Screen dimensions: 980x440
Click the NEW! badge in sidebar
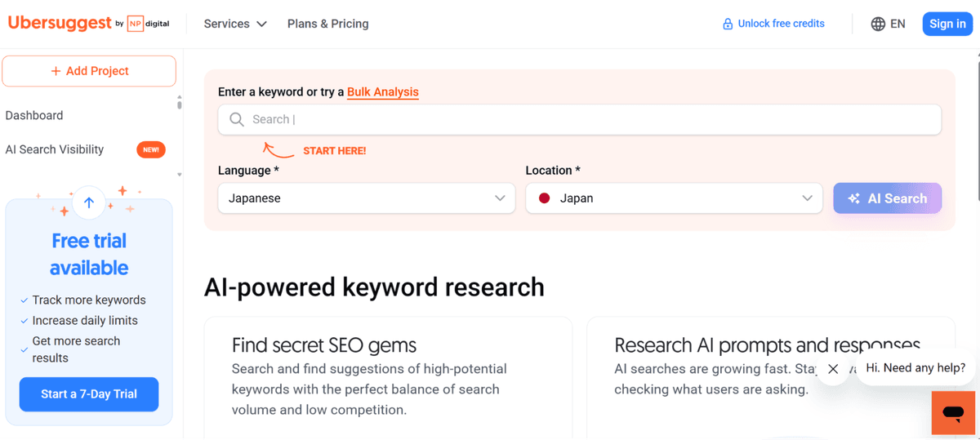(x=151, y=149)
